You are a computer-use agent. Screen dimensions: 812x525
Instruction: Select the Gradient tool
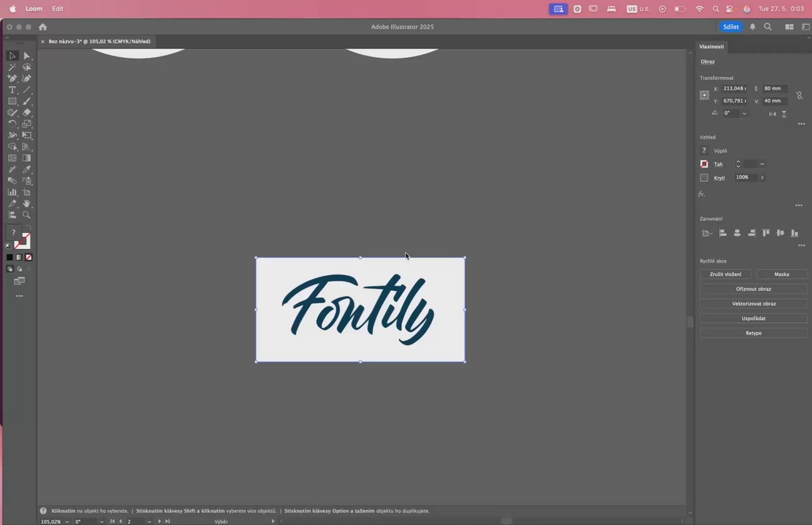coord(27,159)
